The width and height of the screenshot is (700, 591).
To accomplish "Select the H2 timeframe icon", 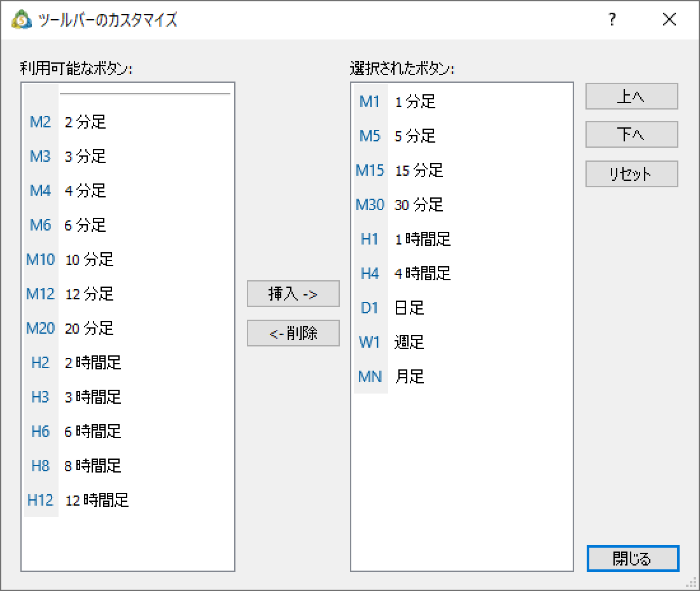I will click(41, 363).
